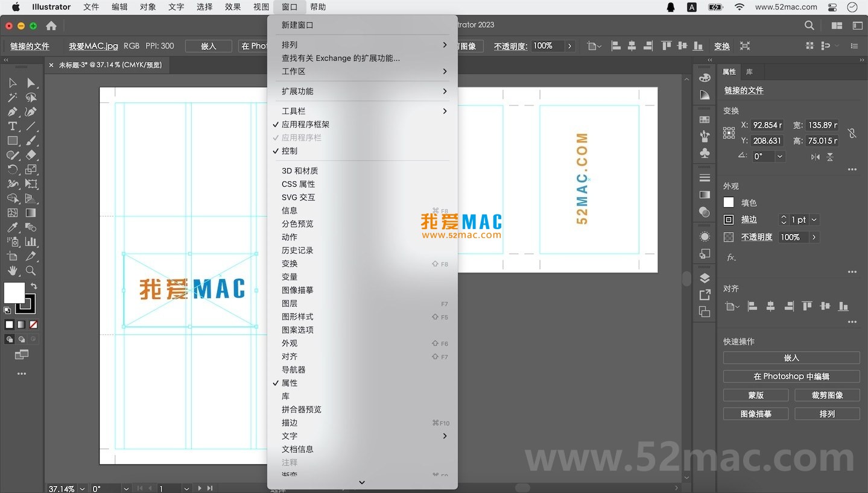Select the Mesh tool
This screenshot has height=493, width=868.
(13, 213)
